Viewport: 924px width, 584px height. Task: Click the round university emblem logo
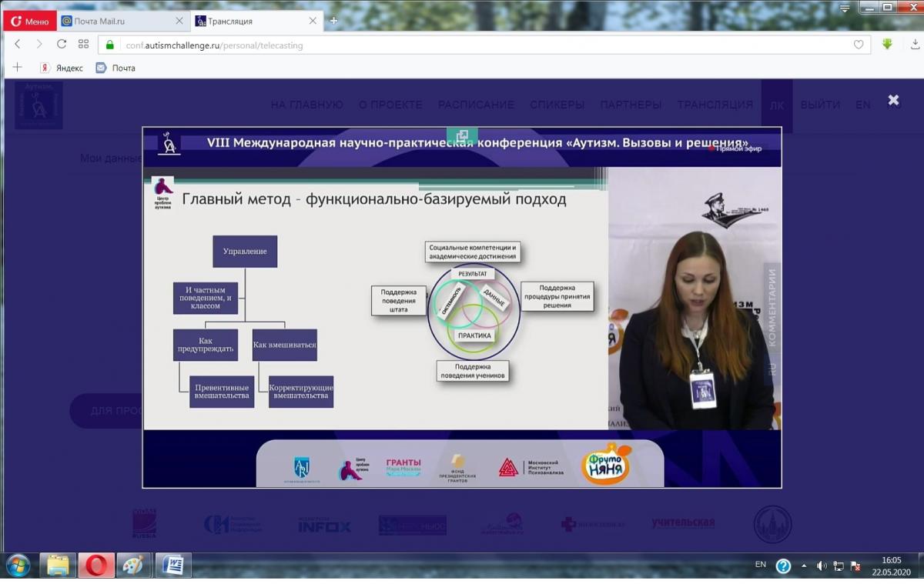[x=772, y=524]
